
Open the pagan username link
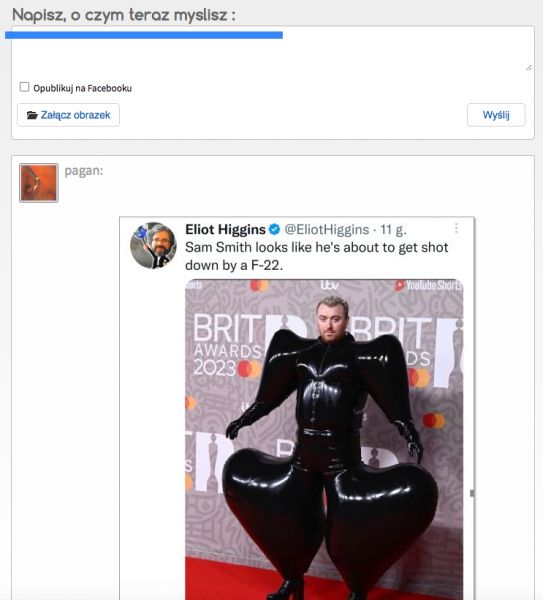83,171
